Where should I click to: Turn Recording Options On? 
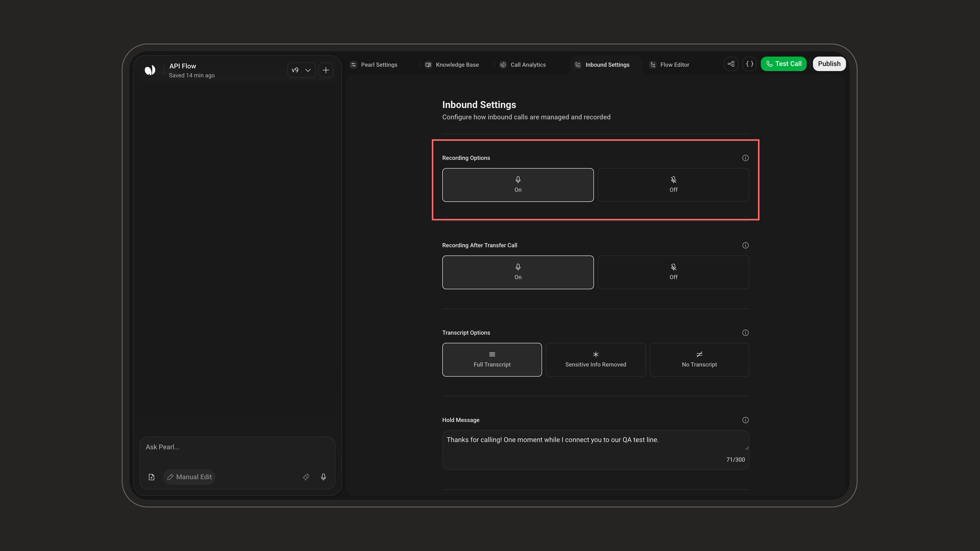pyautogui.click(x=518, y=185)
